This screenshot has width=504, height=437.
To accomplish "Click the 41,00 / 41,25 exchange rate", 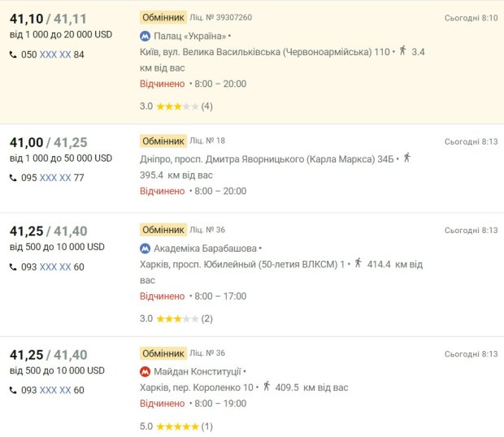I will [48, 142].
